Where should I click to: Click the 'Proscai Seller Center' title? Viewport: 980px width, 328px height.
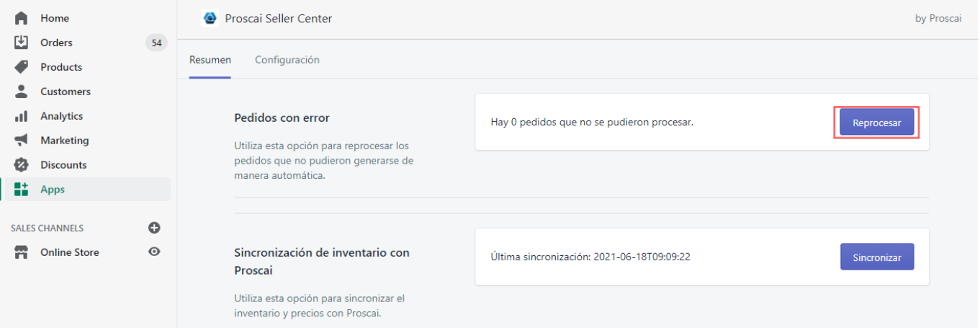point(279,19)
